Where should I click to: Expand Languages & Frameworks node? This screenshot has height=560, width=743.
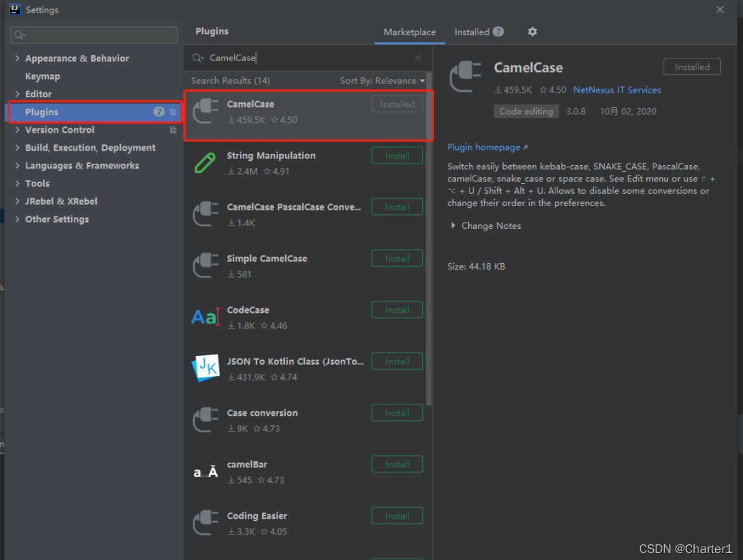point(18,166)
